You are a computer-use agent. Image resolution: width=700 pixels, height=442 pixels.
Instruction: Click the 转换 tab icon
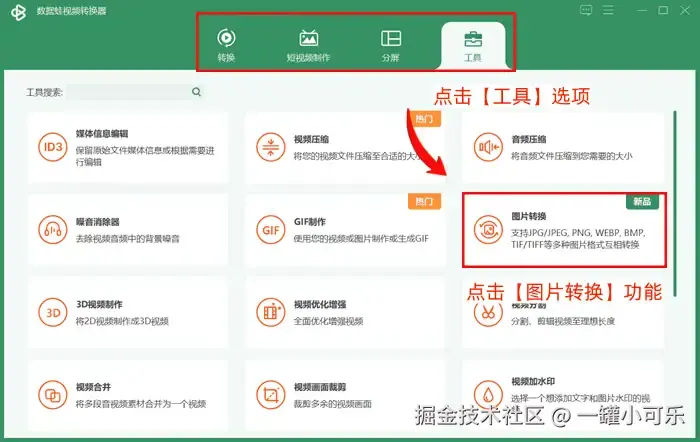tap(226, 38)
